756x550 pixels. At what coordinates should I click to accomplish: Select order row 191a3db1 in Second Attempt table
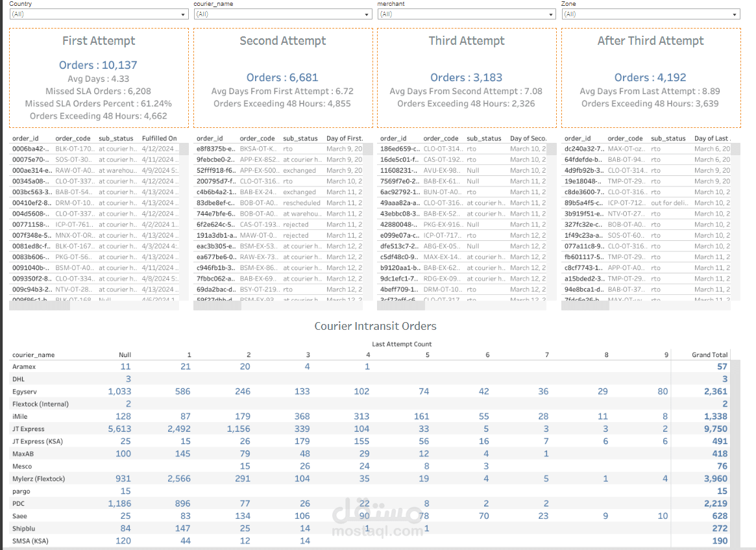(278, 236)
